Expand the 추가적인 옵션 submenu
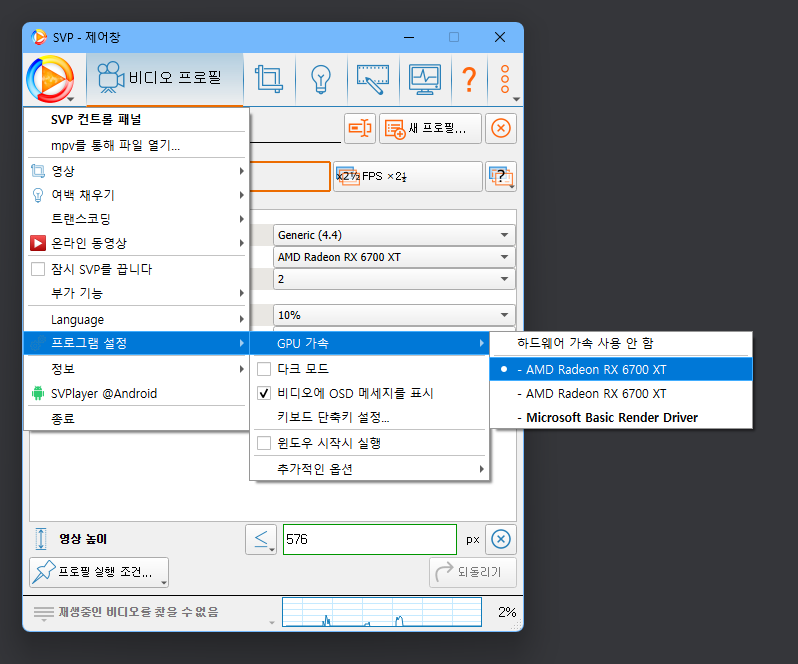The width and height of the screenshot is (798, 664). [369, 469]
